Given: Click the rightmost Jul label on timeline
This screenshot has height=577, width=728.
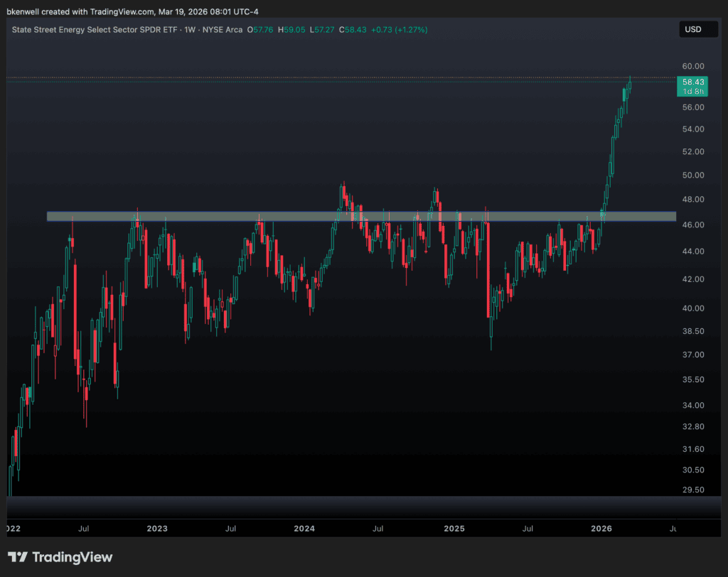Looking at the screenshot, I should (672, 529).
